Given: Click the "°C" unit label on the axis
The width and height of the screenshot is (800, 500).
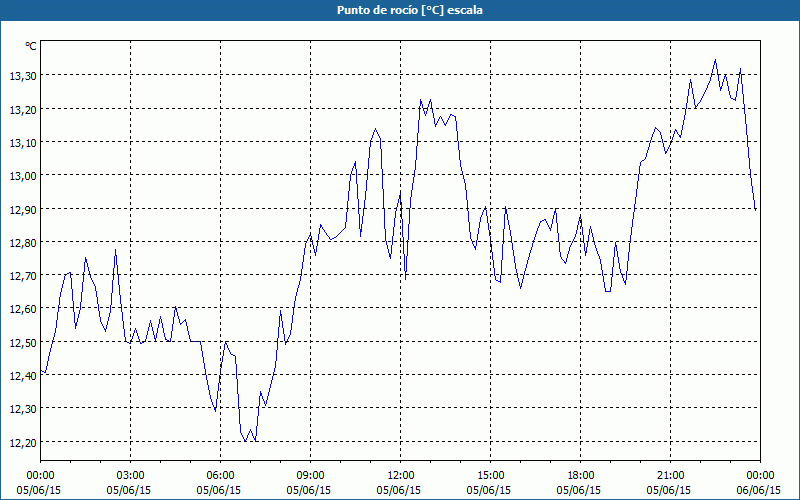Looking at the screenshot, I should [31, 46].
